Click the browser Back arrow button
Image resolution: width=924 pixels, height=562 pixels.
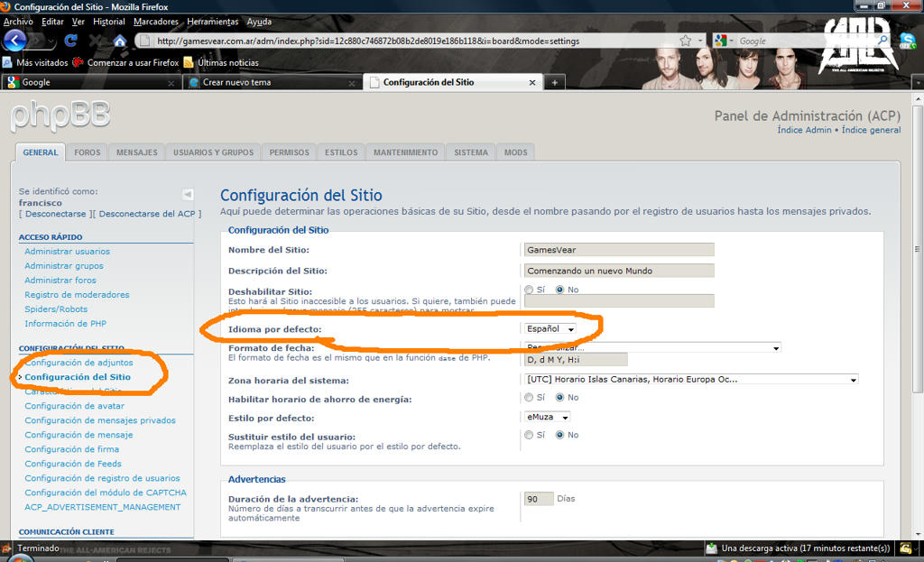coord(14,41)
